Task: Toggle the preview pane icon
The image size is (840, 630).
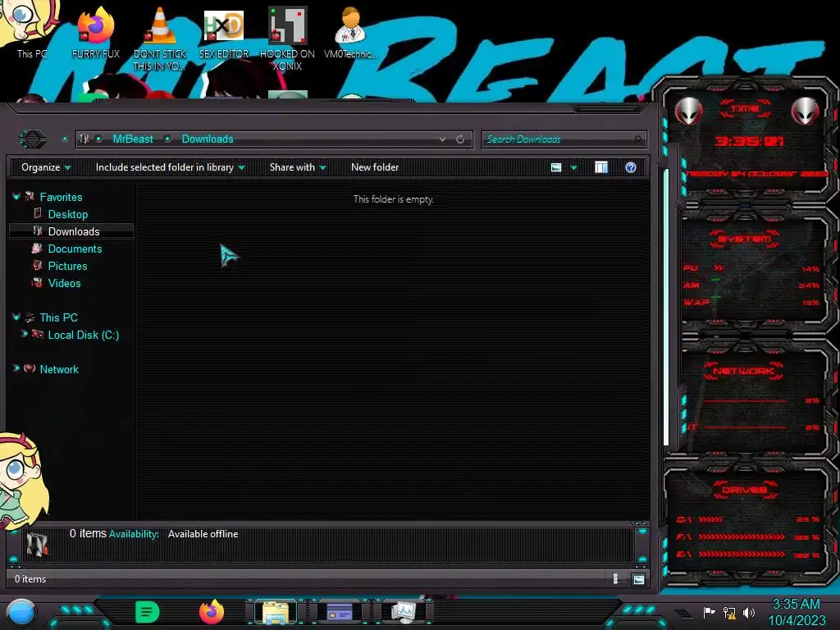Action: (601, 167)
